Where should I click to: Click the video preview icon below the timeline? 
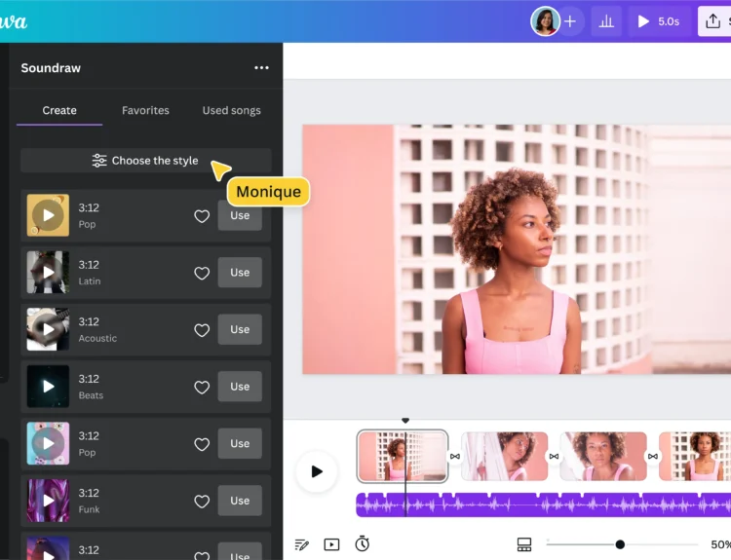click(331, 544)
